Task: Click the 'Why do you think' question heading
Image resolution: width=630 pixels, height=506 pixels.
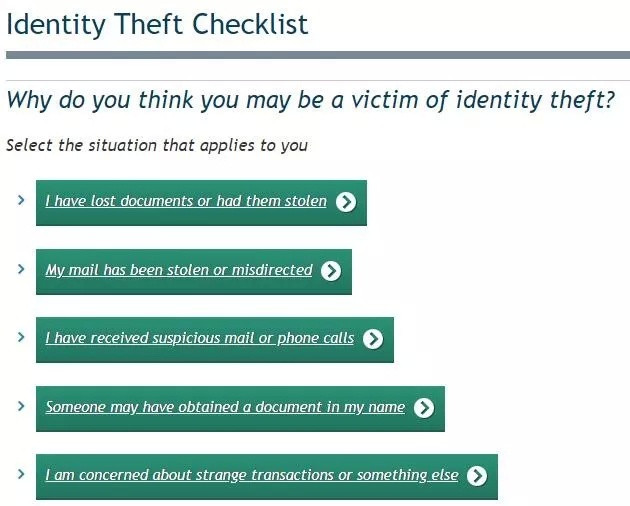Action: (311, 100)
